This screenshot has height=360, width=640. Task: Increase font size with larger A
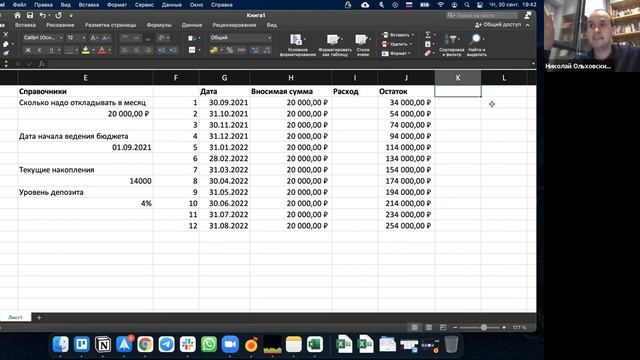(93, 38)
